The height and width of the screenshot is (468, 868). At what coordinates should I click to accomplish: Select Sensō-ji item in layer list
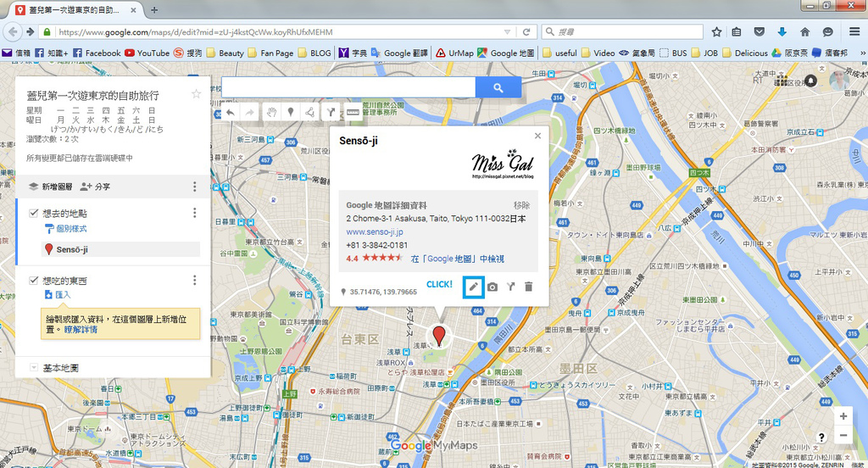coord(120,249)
